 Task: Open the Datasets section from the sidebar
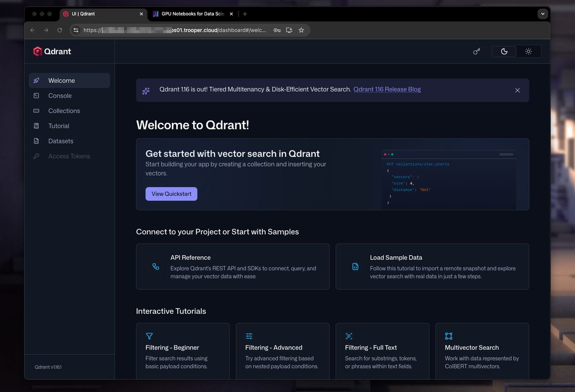pos(60,141)
